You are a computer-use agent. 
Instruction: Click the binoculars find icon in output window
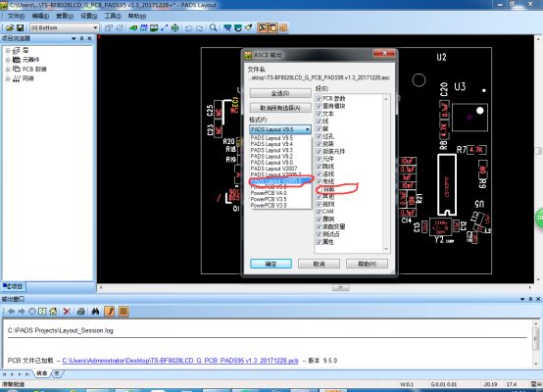tap(96, 311)
